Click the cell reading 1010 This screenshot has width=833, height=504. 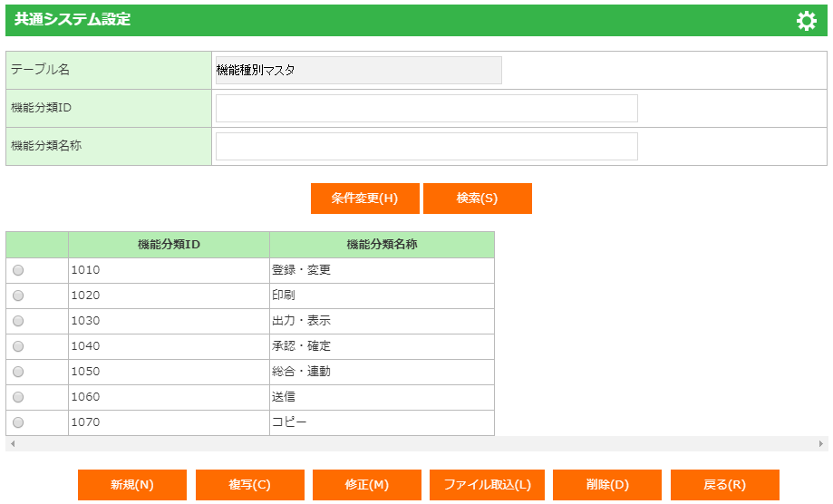pyautogui.click(x=169, y=270)
